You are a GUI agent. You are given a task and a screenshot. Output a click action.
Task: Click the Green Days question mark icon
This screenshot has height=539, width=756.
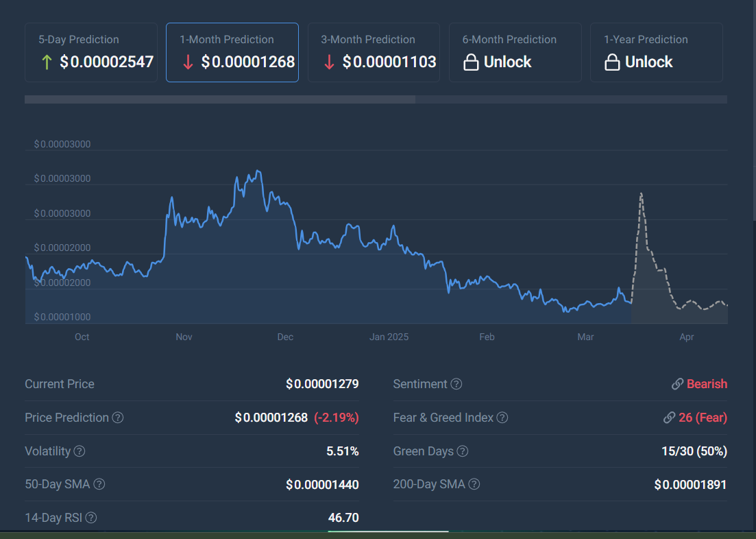(463, 451)
